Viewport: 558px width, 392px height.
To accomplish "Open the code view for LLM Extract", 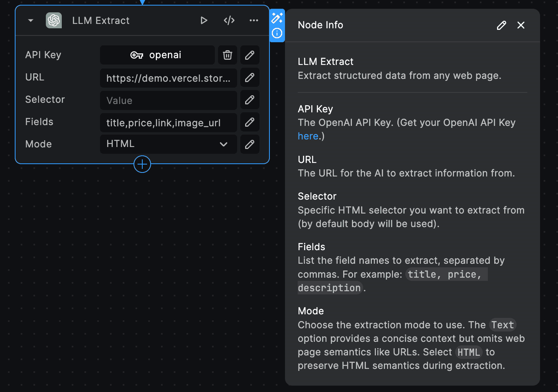I will point(229,20).
